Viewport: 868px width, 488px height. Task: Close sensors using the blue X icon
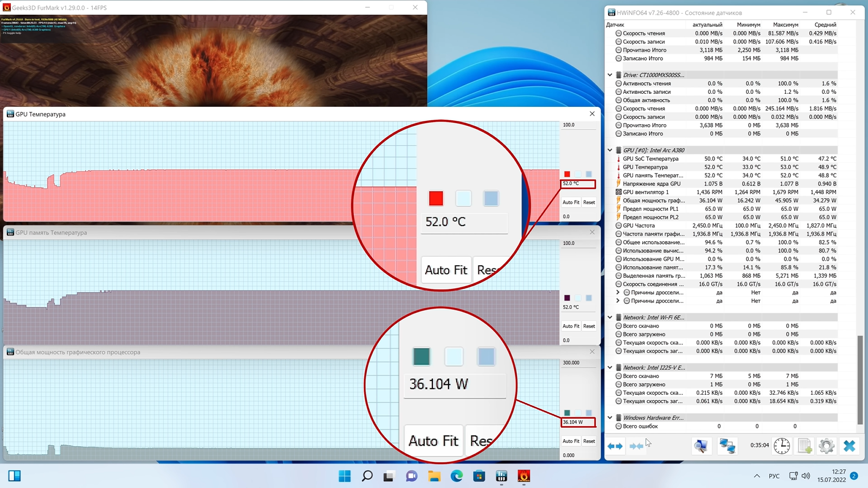tap(849, 446)
